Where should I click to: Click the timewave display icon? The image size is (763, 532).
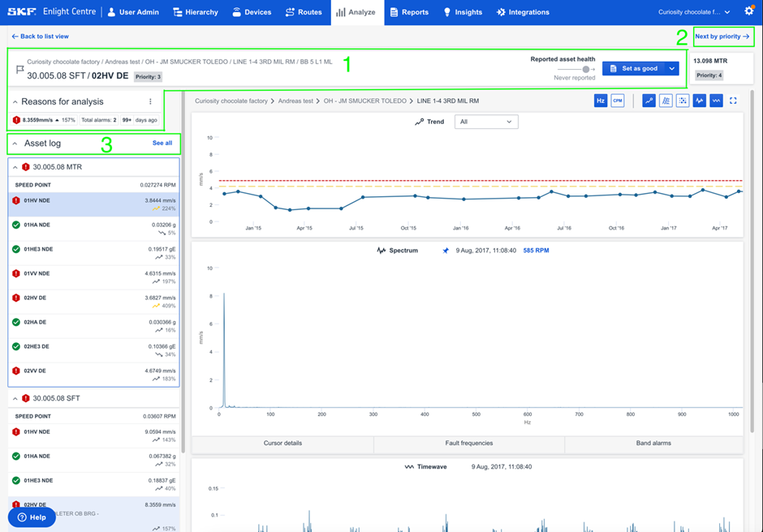point(700,101)
